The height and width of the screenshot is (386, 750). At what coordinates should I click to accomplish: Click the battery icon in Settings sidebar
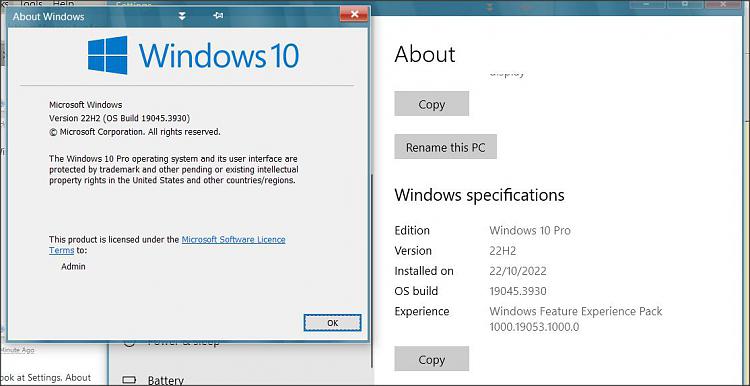129,380
